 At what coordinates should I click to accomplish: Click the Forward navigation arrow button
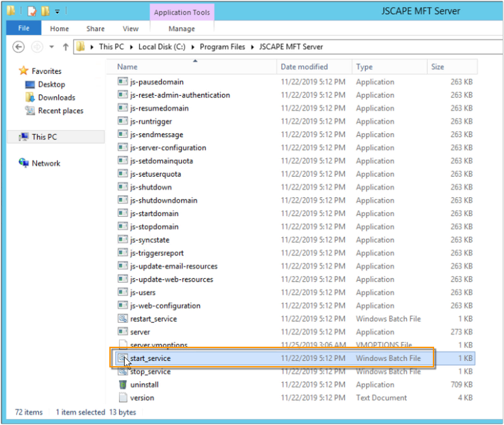(x=37, y=47)
